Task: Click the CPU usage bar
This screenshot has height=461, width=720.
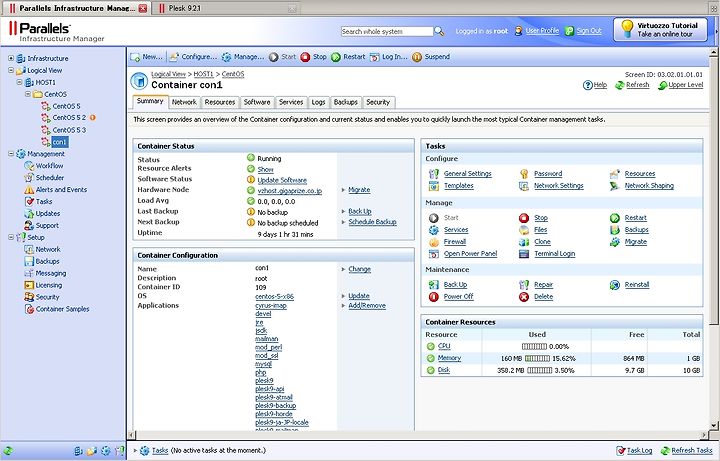Action: pos(534,347)
